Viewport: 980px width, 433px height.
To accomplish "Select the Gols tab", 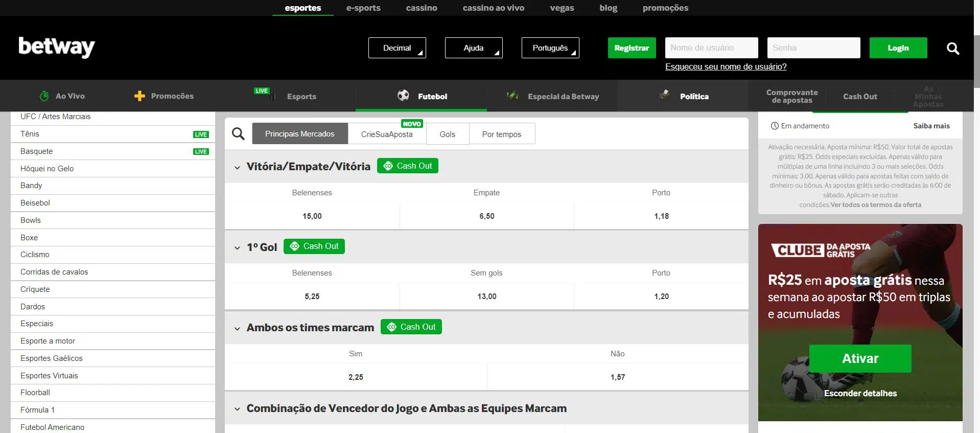I will (x=448, y=134).
